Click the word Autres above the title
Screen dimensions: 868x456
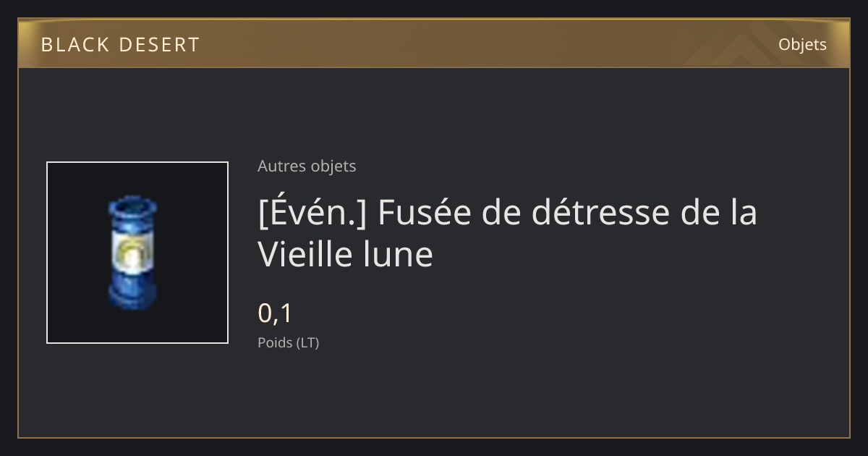pos(281,166)
